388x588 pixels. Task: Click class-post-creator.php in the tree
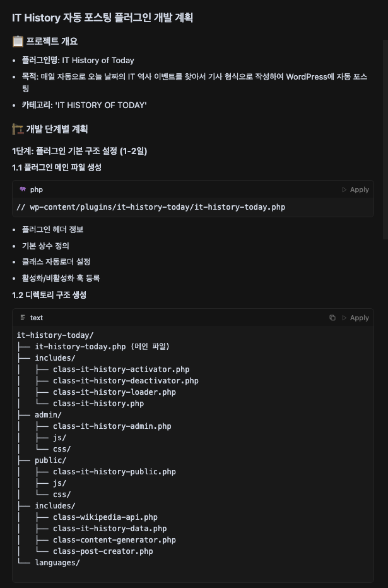pos(103,551)
